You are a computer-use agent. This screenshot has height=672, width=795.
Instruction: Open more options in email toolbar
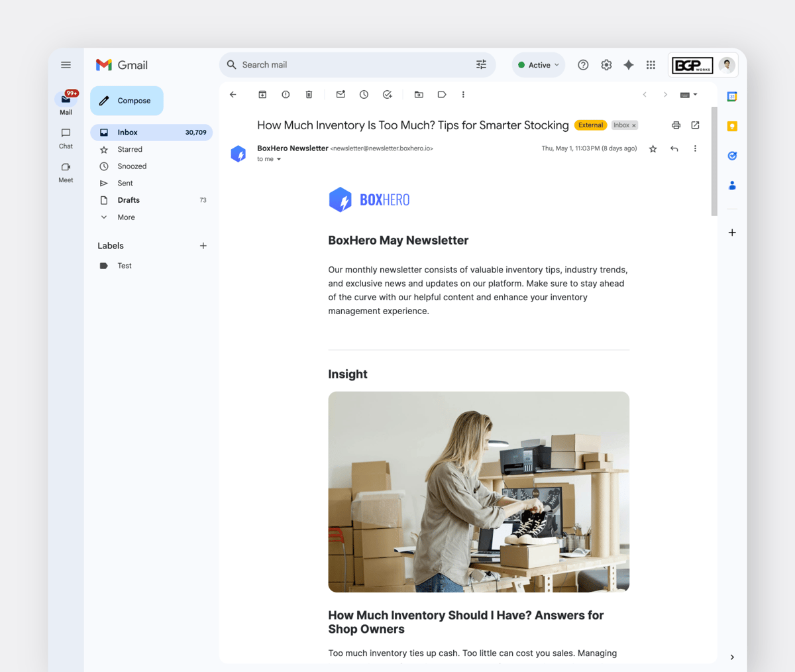tap(463, 95)
